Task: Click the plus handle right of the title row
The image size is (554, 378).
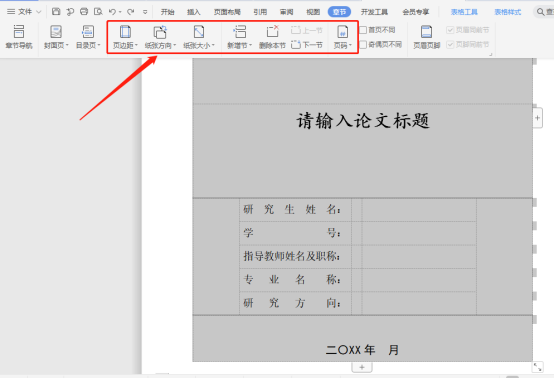Action: pyautogui.click(x=537, y=118)
